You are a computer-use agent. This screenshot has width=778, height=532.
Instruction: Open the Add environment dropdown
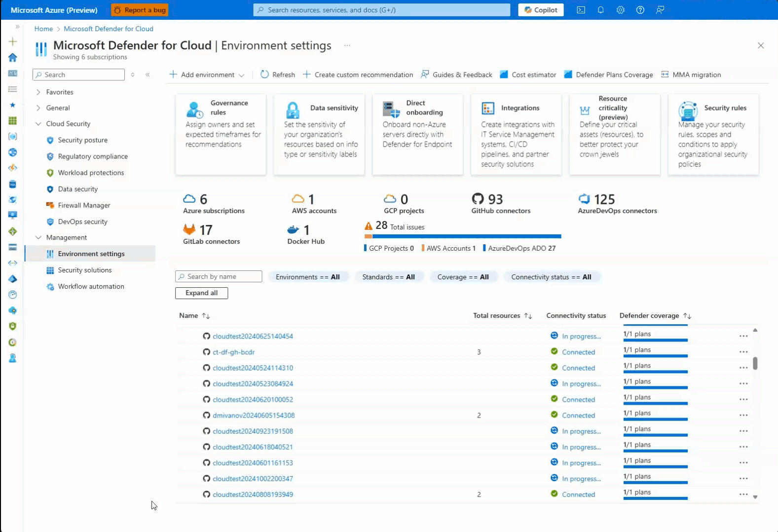point(207,75)
